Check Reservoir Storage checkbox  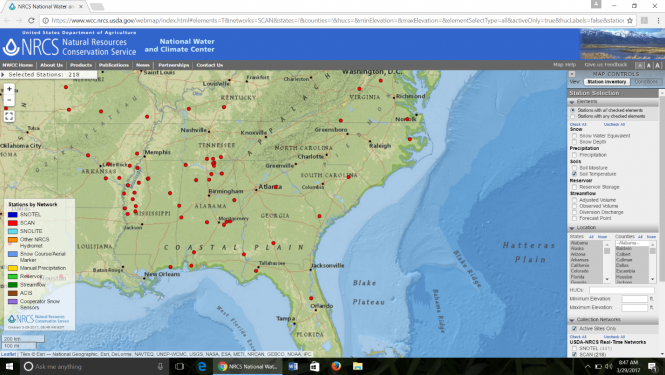[x=575, y=187]
